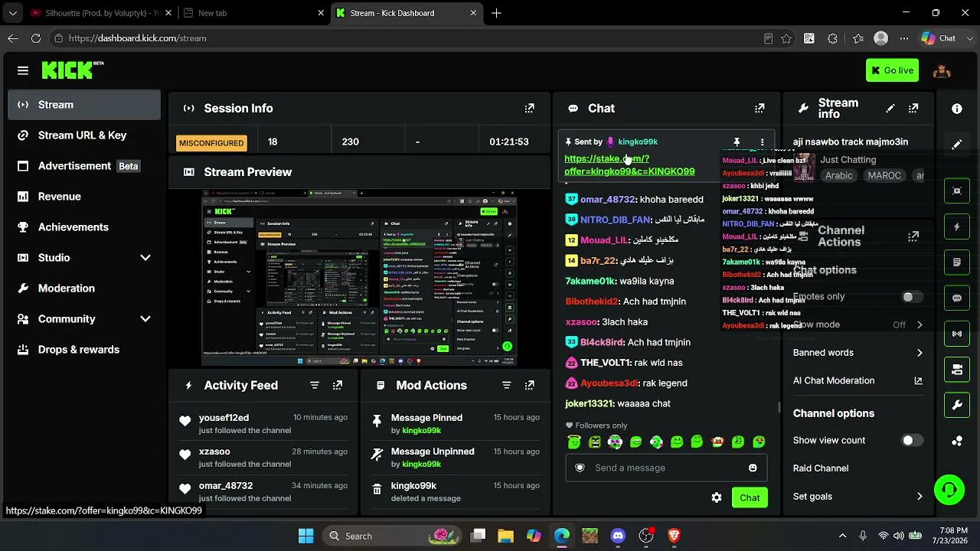Open Banned words settings

[857, 353]
